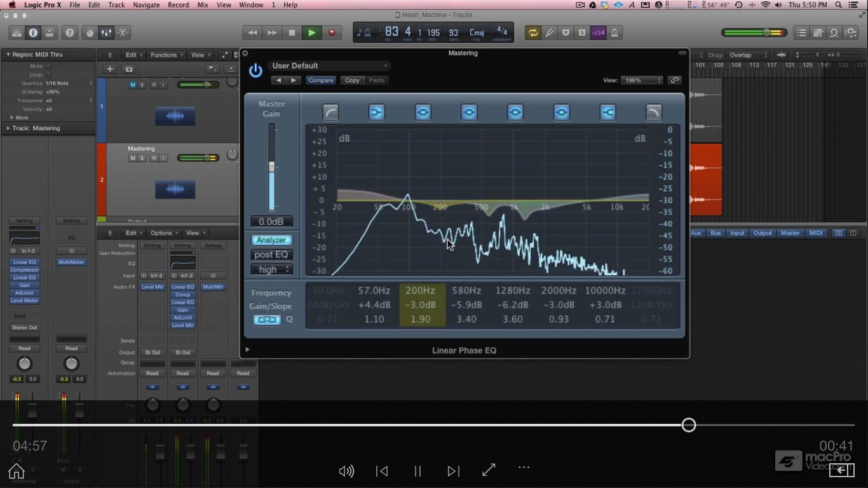This screenshot has width=868, height=488.
Task: Check the Region Mute checkbox
Action: click(48, 66)
